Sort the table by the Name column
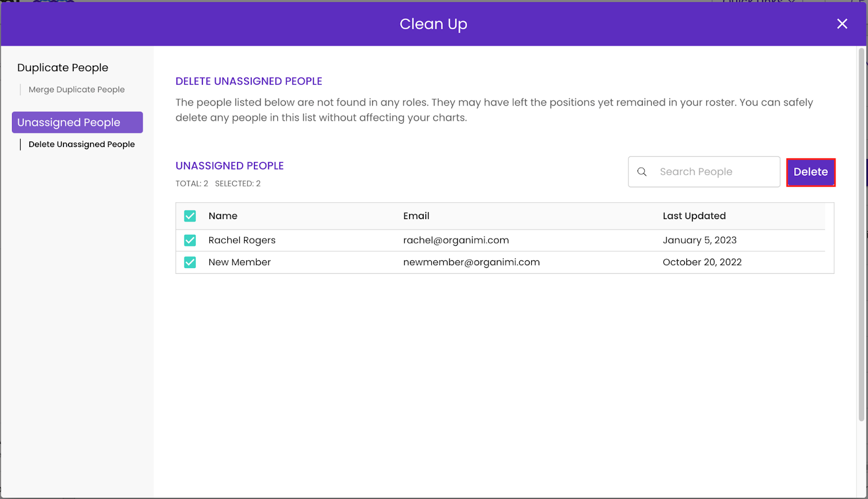The width and height of the screenshot is (868, 499). pos(223,216)
